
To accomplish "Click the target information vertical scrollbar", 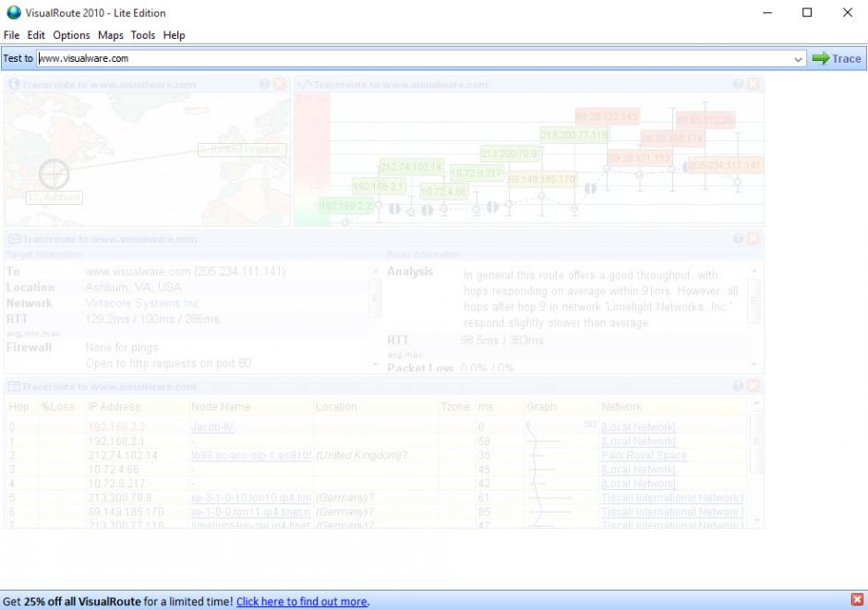I will coord(375,317).
